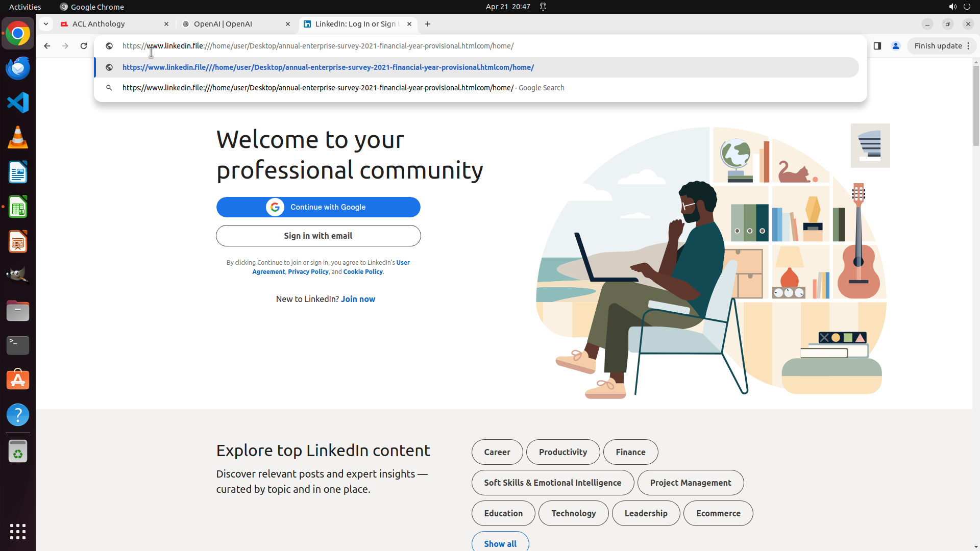Click Sign in with email
980x551 pixels.
click(x=318, y=236)
